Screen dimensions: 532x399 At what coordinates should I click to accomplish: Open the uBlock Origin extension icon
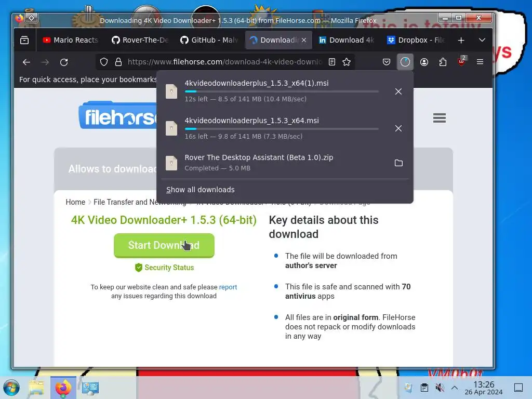(462, 61)
